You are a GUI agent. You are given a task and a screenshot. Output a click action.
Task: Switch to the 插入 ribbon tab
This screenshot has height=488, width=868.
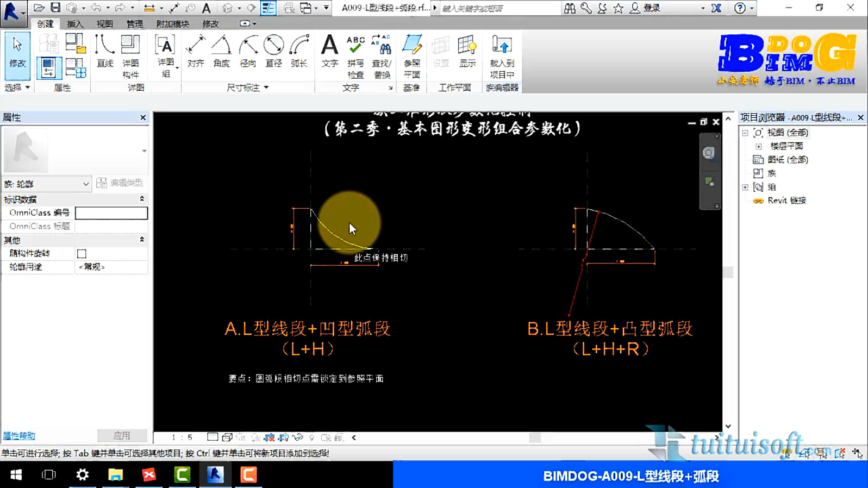pos(75,24)
